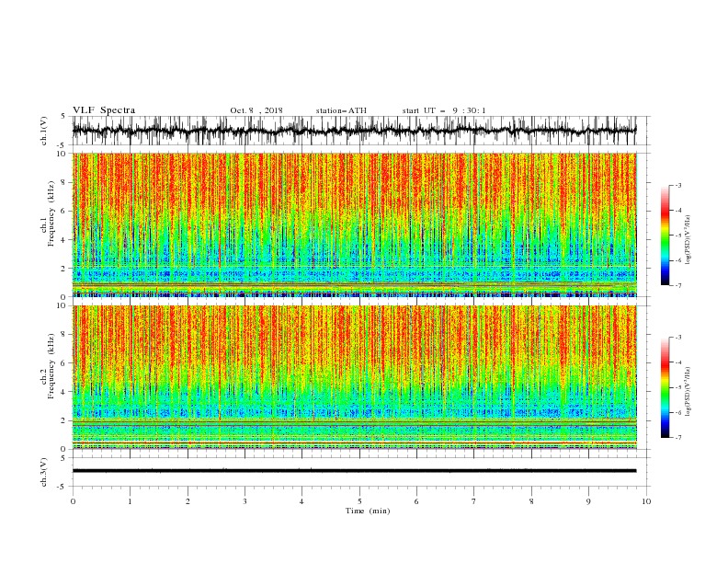
Task: Click the time axis tick label "4"
Action: pyautogui.click(x=301, y=501)
